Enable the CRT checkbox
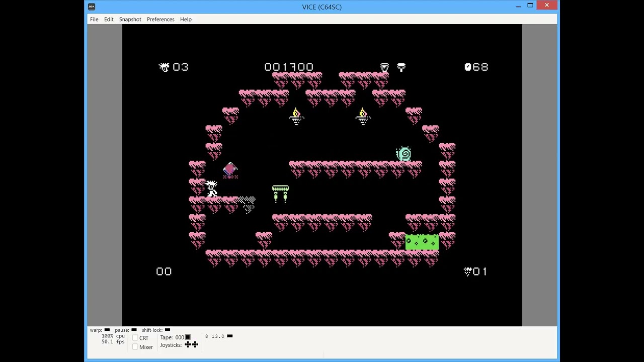Image resolution: width=644 pixels, height=362 pixels. (135, 338)
